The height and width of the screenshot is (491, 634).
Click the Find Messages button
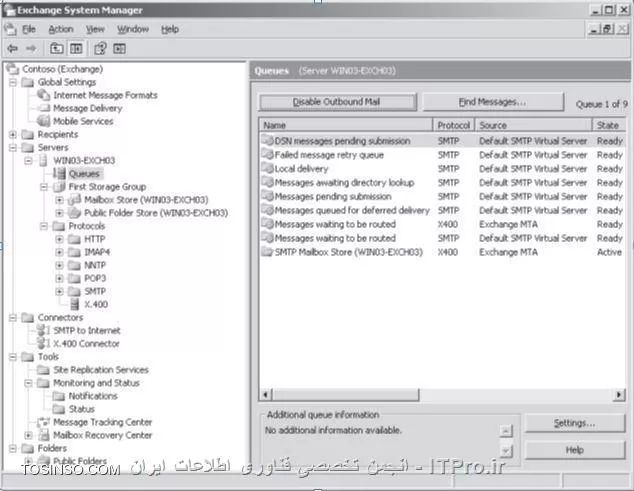[x=492, y=102]
